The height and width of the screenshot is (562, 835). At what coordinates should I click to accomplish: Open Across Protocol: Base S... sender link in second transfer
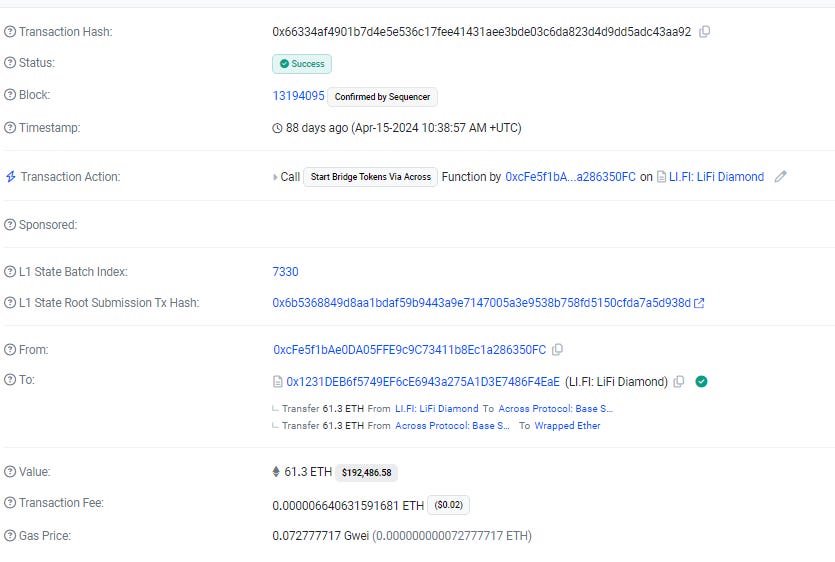point(452,426)
